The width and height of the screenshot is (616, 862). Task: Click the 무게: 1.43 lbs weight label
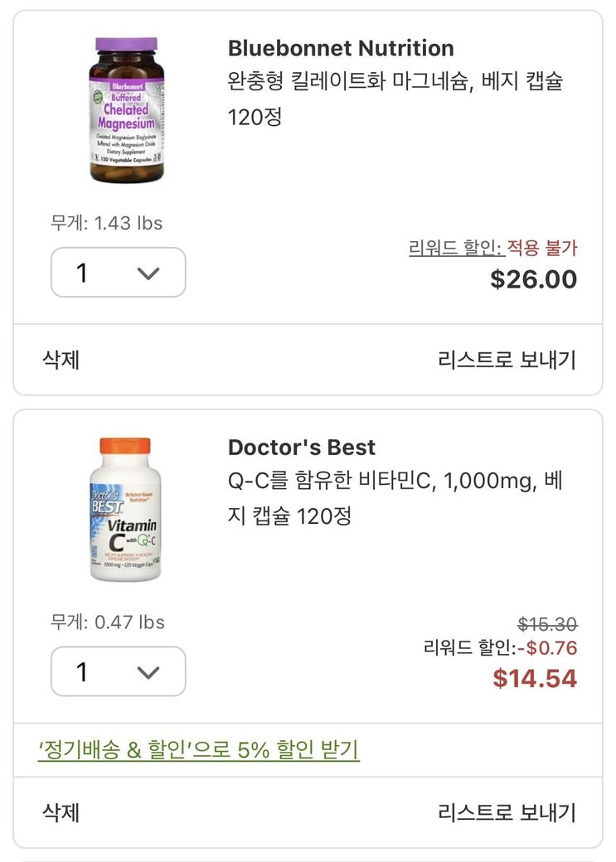pos(107,223)
